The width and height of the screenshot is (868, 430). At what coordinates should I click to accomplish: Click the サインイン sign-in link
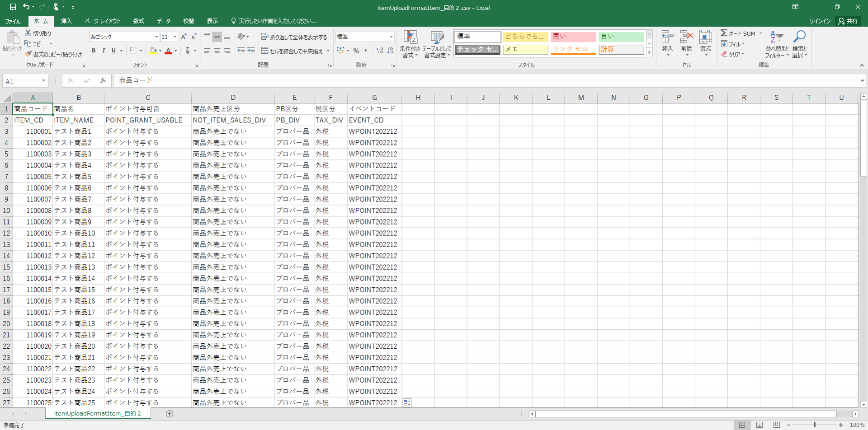pos(820,21)
